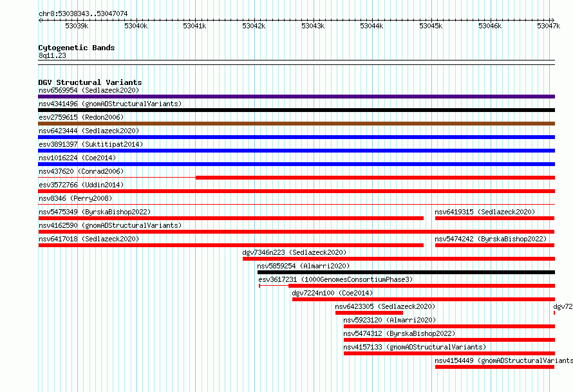
Task: Select nsv6423444 (Sedlazeck2020) label
Action: 89,131
